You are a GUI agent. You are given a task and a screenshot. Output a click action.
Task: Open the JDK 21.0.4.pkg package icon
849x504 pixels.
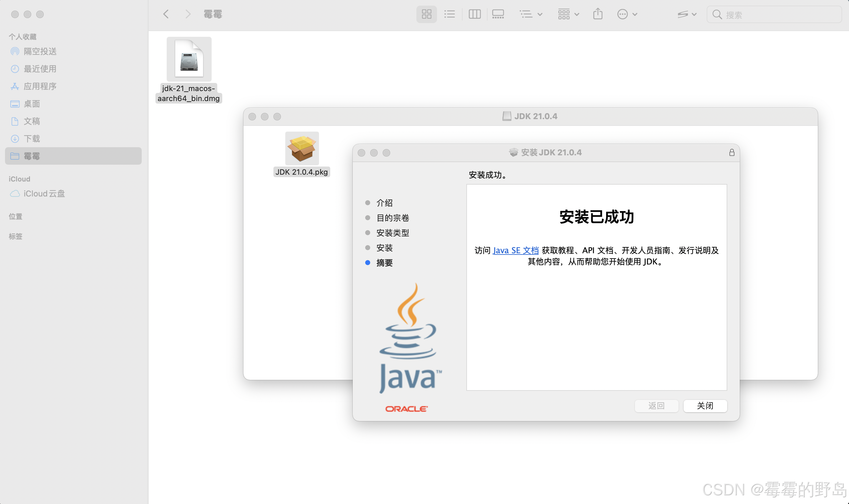tap(302, 148)
